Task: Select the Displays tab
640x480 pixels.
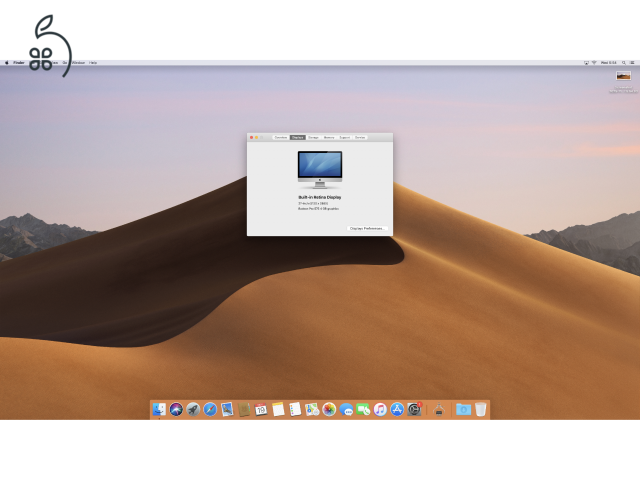Action: point(298,138)
